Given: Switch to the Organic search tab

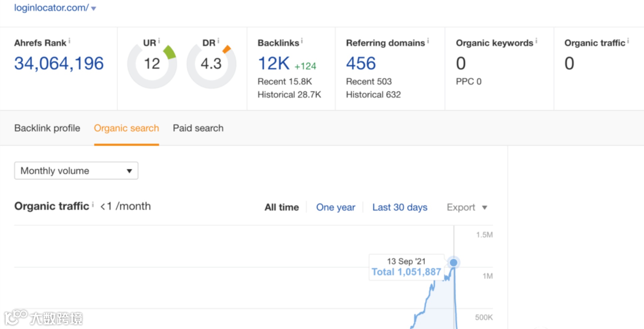Looking at the screenshot, I should (127, 128).
